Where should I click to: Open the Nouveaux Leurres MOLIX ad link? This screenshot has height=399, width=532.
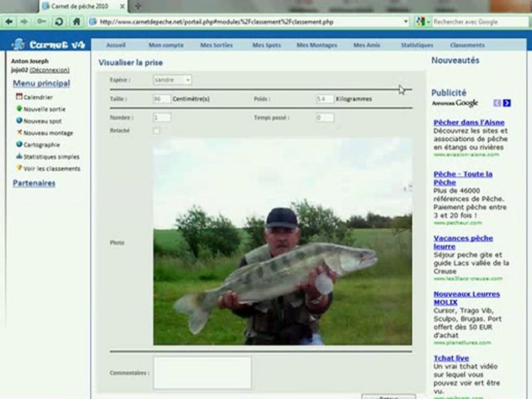click(x=467, y=298)
